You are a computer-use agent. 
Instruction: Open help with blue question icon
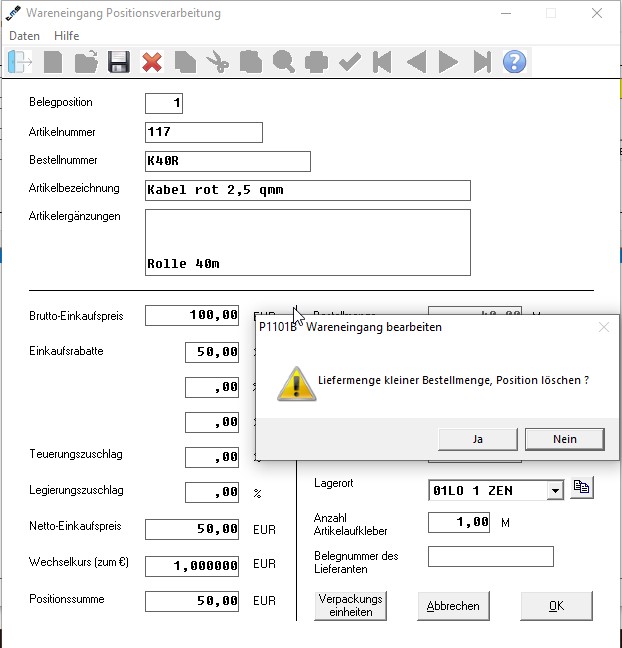(x=515, y=62)
